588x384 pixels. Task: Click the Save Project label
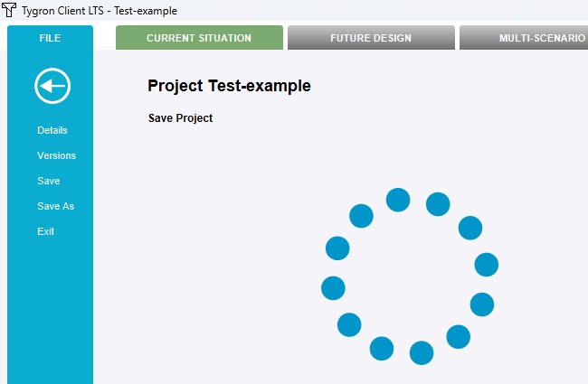tap(180, 118)
